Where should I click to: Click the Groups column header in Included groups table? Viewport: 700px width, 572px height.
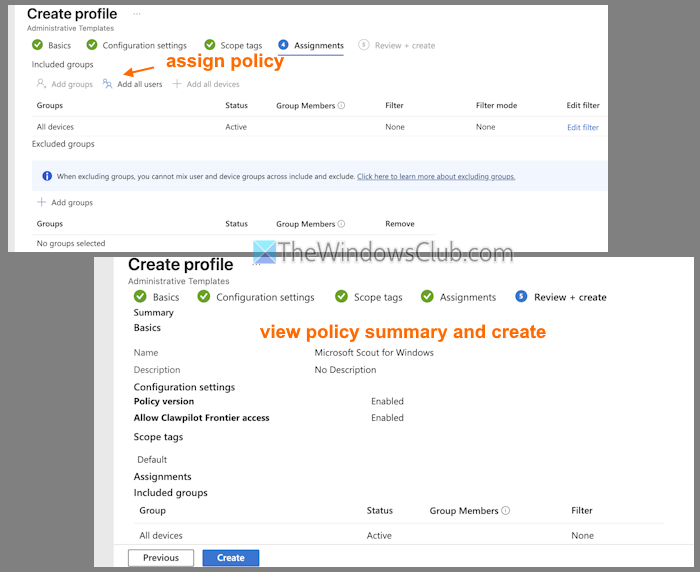pos(50,105)
